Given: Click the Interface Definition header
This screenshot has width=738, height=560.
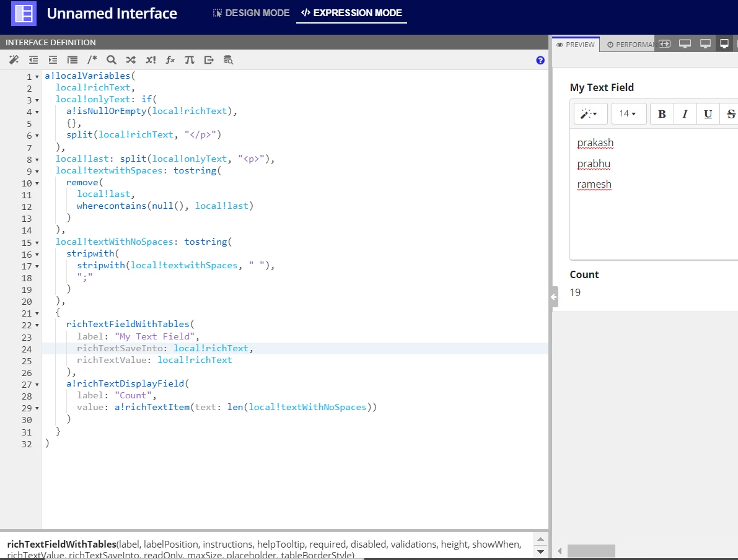Looking at the screenshot, I should 50,42.
